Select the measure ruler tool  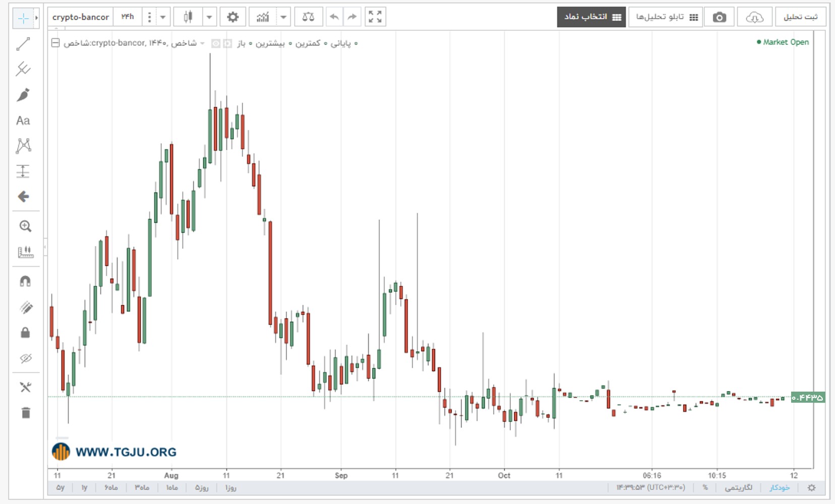tap(25, 252)
